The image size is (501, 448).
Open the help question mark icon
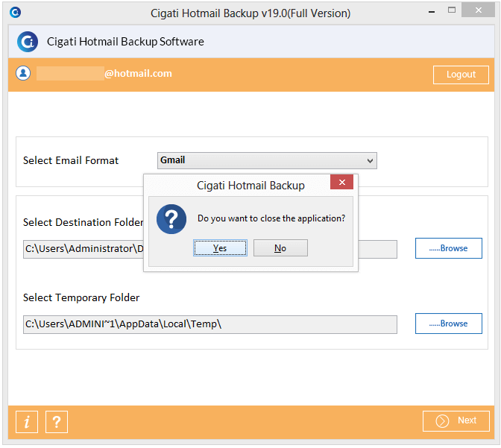[x=57, y=422]
